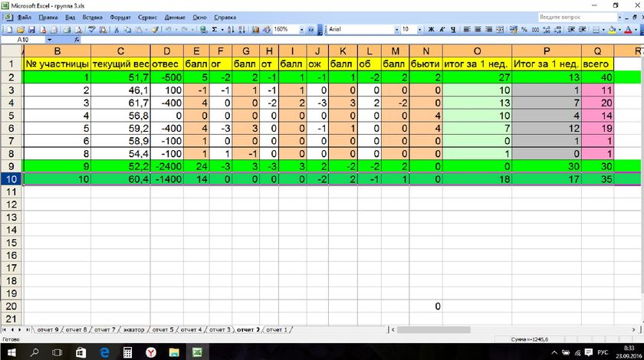Open the Файл menu

pos(25,18)
